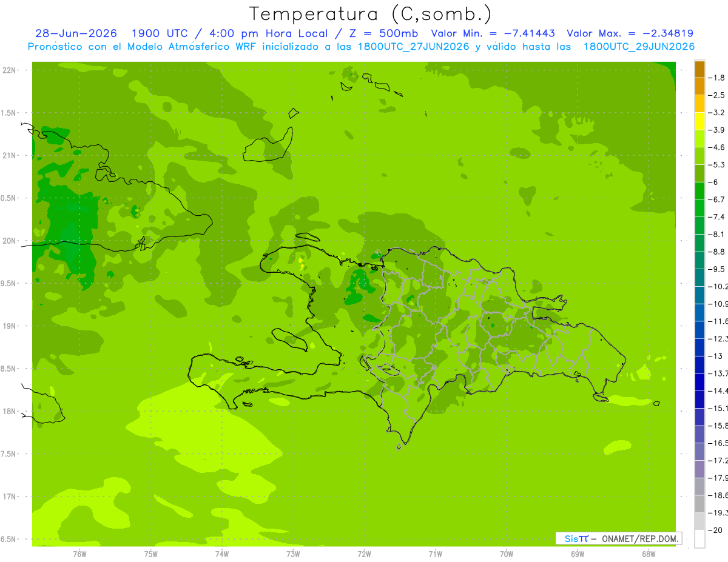Image resolution: width=728 pixels, height=562 pixels.
Task: Click the '-17.2' colorbar label
Action: pyautogui.click(x=718, y=460)
